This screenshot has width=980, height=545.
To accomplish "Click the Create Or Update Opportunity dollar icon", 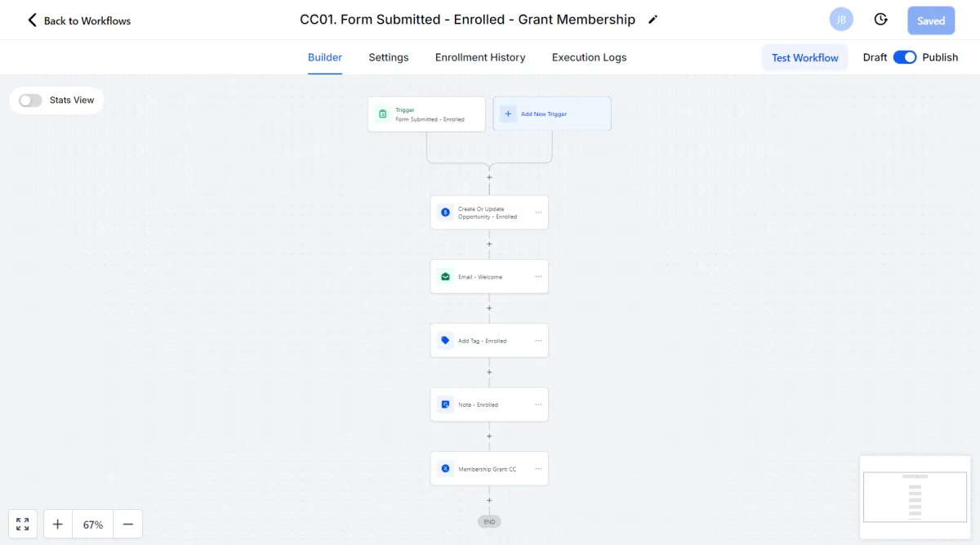I will tap(445, 212).
